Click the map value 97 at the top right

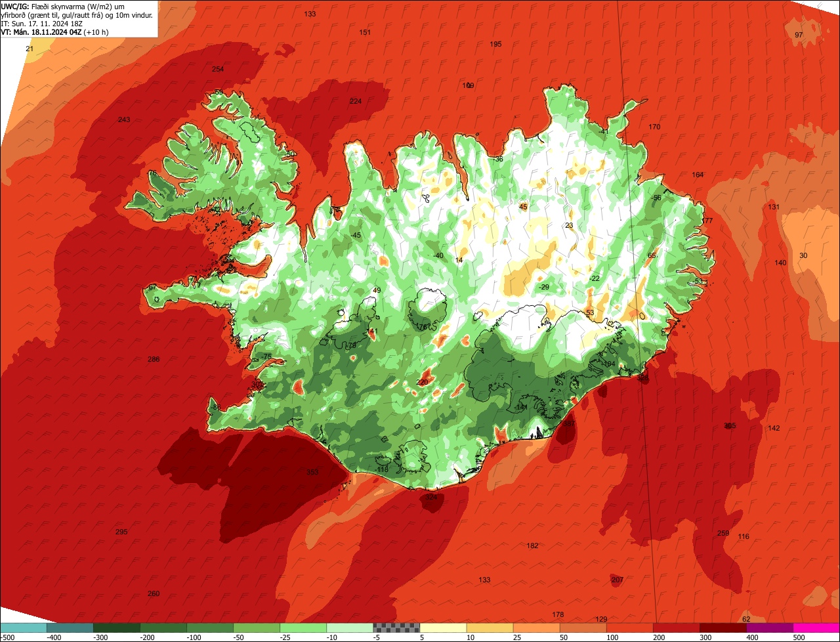pyautogui.click(x=799, y=35)
